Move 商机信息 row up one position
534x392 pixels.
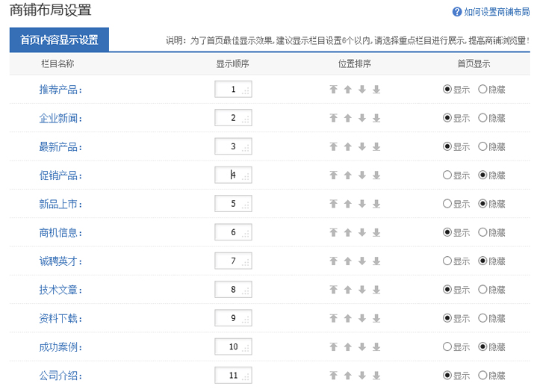pyautogui.click(x=348, y=233)
